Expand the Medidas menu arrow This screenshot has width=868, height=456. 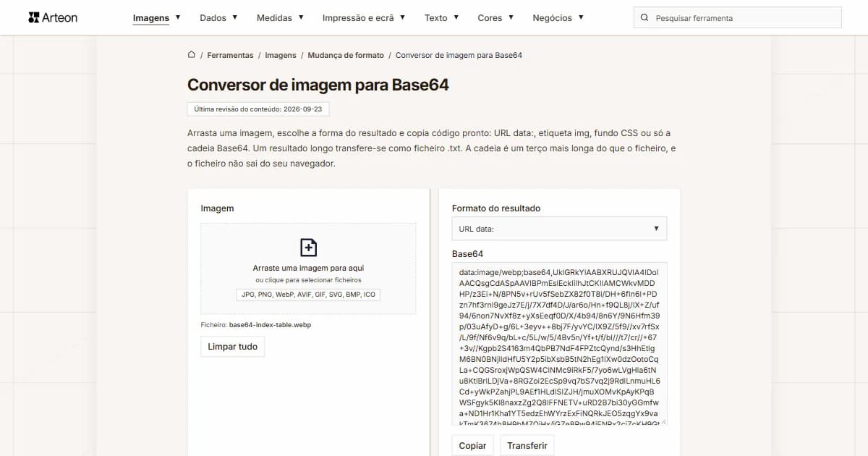pyautogui.click(x=301, y=17)
